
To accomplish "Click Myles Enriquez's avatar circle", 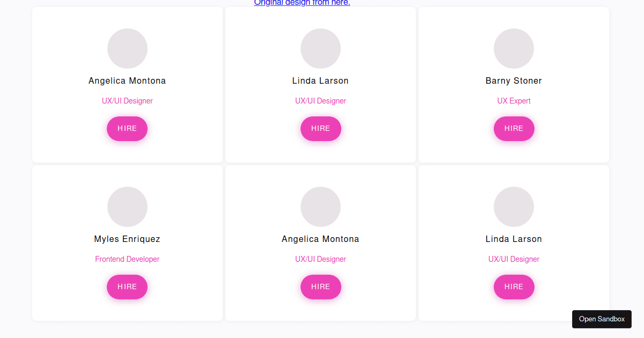I will tap(127, 207).
